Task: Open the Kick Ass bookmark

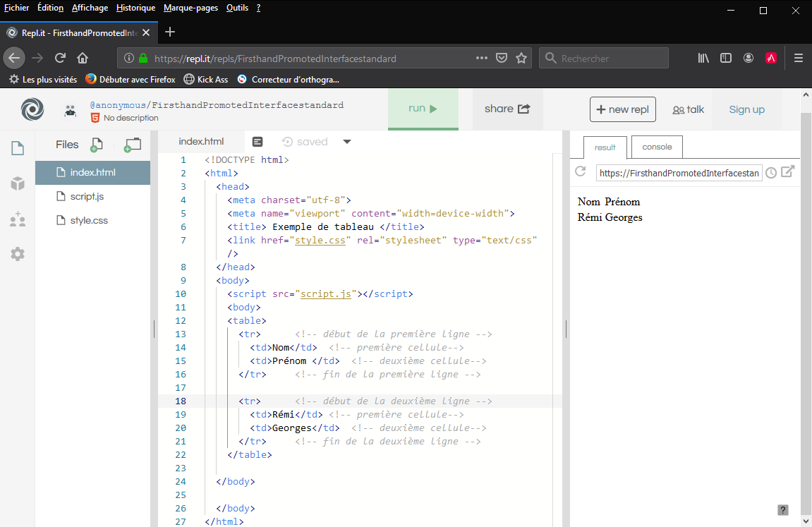Action: (206, 79)
